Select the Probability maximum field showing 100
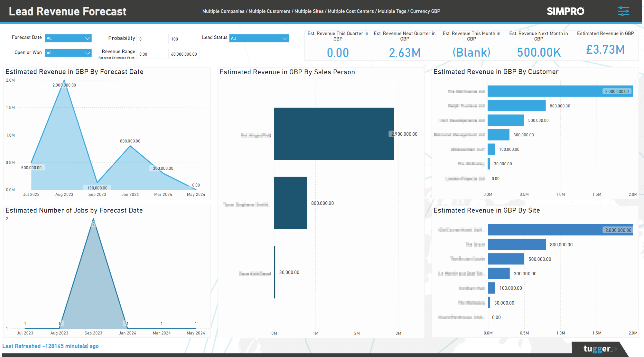 183,39
